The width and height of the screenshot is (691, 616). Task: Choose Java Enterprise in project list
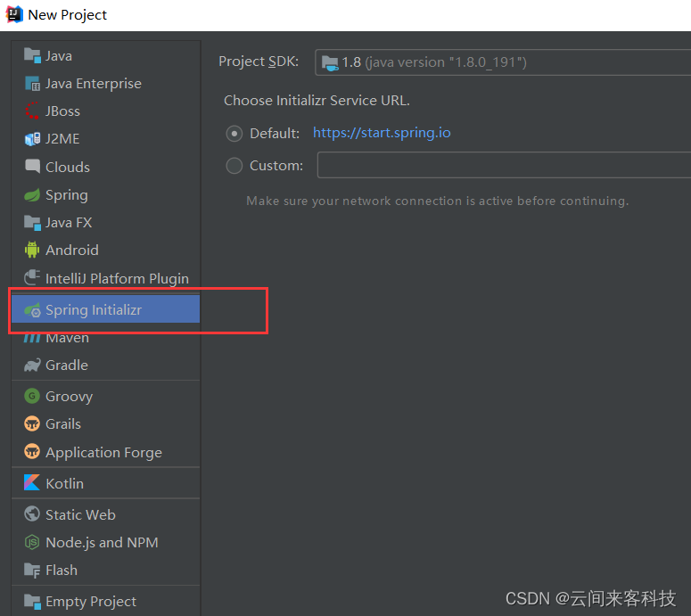coord(94,84)
